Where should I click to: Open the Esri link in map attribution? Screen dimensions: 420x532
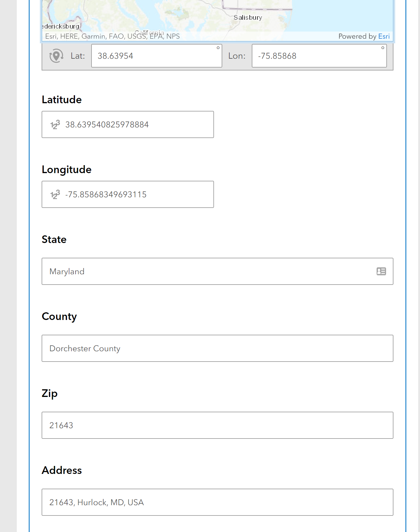pos(384,36)
